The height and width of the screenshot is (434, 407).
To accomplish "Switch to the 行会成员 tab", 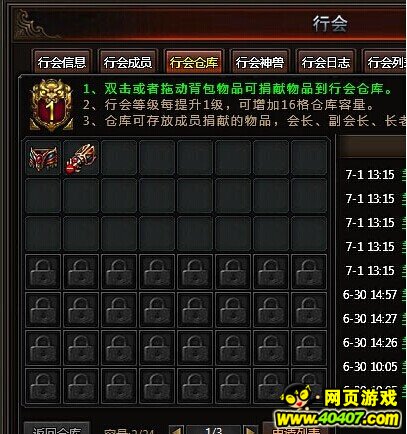I will [x=128, y=62].
